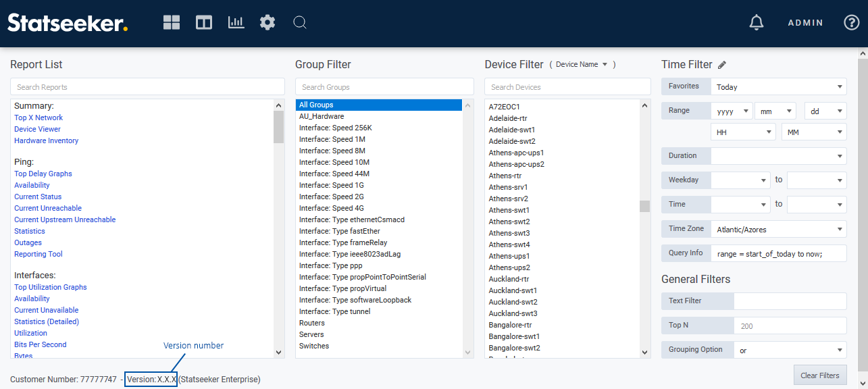This screenshot has height=389, width=868.
Task: Open the administration gear icon
Action: (x=267, y=22)
